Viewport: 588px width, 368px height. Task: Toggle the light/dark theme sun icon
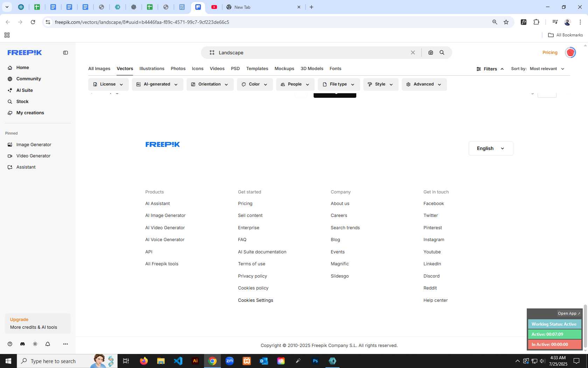[x=35, y=344]
